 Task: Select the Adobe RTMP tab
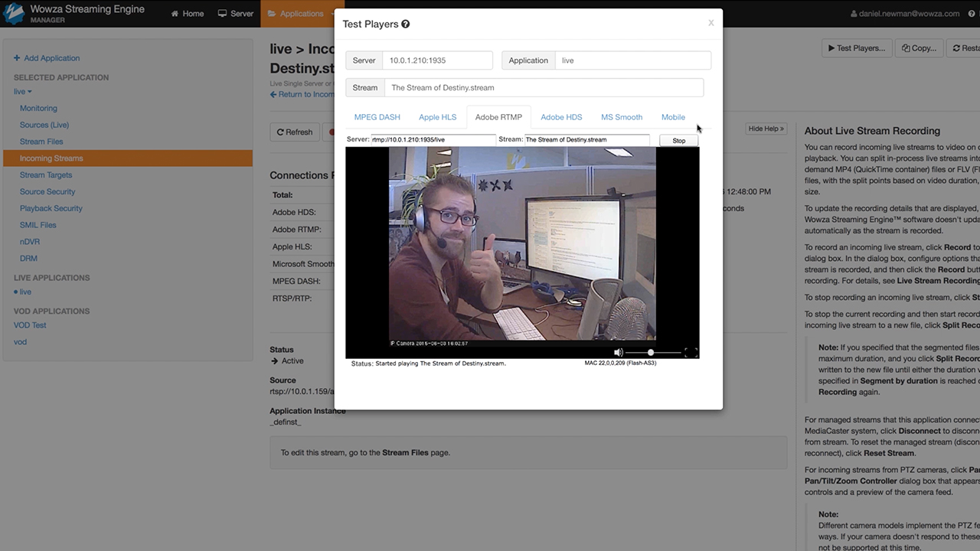point(498,117)
